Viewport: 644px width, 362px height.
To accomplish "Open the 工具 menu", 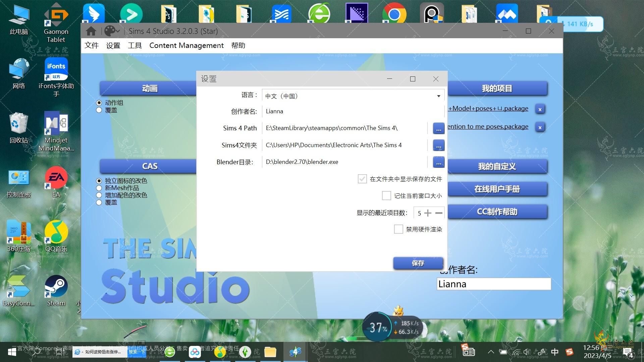I will click(135, 45).
